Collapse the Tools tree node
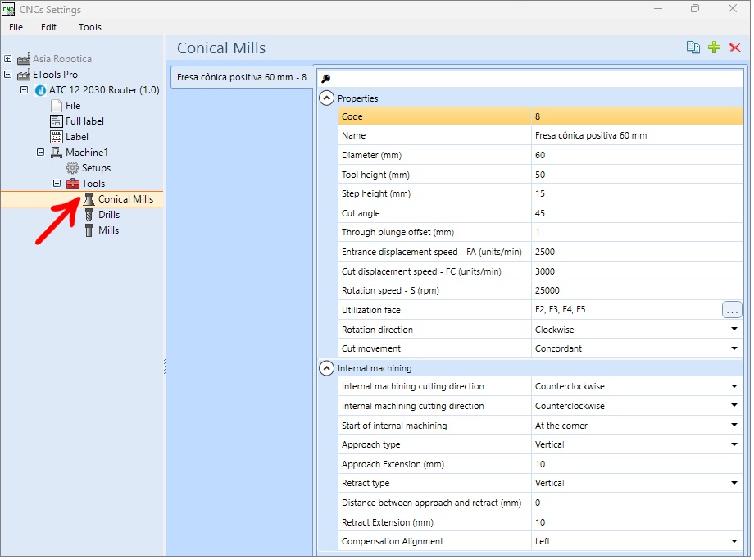This screenshot has width=754, height=560. pyautogui.click(x=57, y=184)
